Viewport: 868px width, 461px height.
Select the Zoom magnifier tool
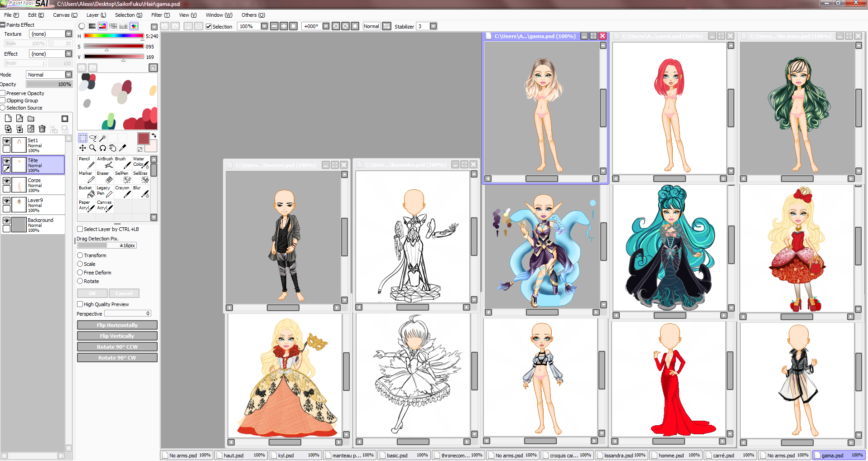pyautogui.click(x=92, y=148)
